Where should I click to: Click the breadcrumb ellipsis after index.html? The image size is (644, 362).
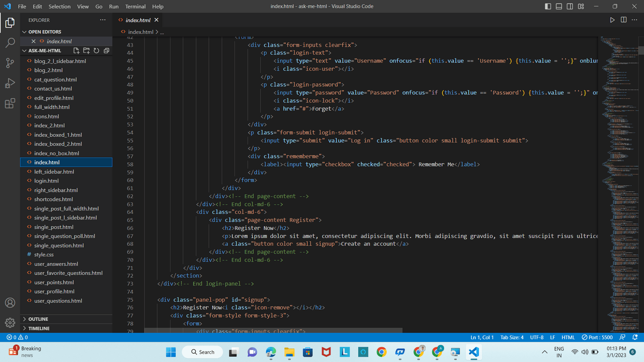tap(162, 32)
